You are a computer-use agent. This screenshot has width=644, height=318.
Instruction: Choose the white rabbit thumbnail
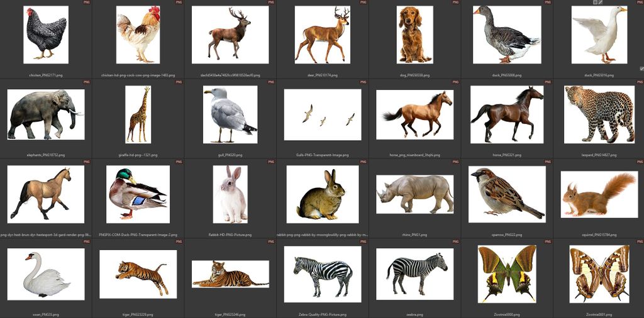click(x=230, y=194)
